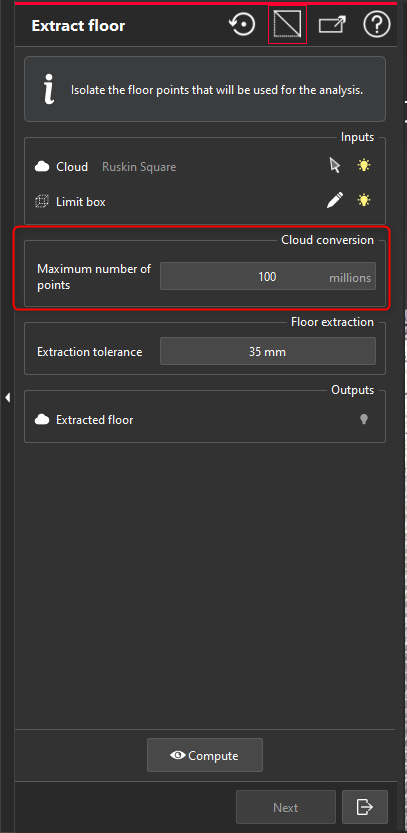Click the Next button
This screenshot has height=833, width=407.
tap(286, 808)
